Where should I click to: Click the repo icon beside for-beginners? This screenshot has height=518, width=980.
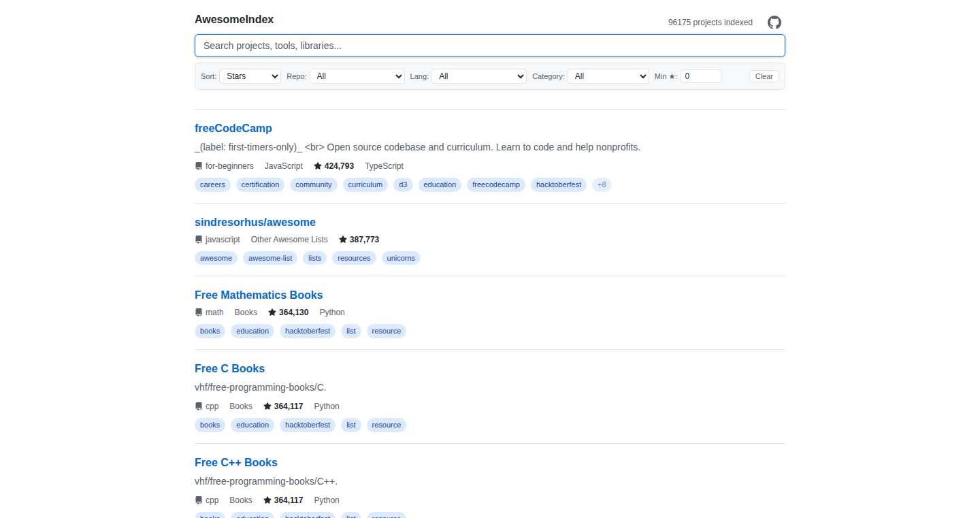199,166
